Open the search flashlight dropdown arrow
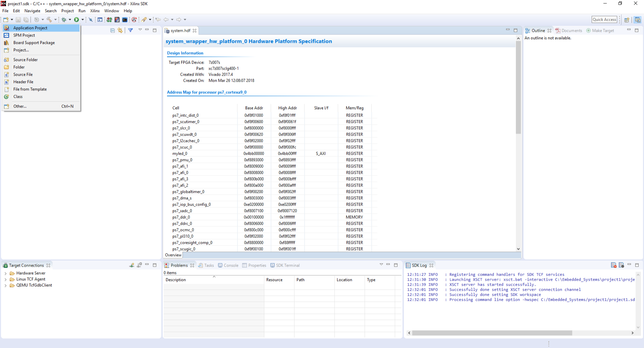 pos(150,20)
